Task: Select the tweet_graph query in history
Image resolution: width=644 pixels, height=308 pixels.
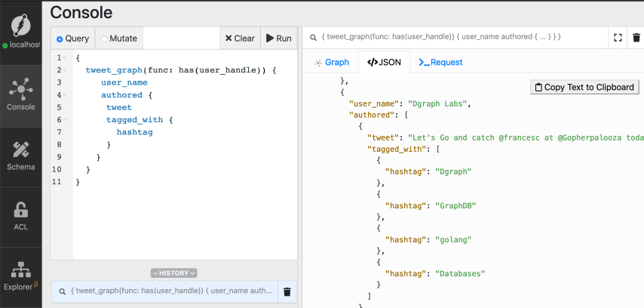Action: pos(164,291)
